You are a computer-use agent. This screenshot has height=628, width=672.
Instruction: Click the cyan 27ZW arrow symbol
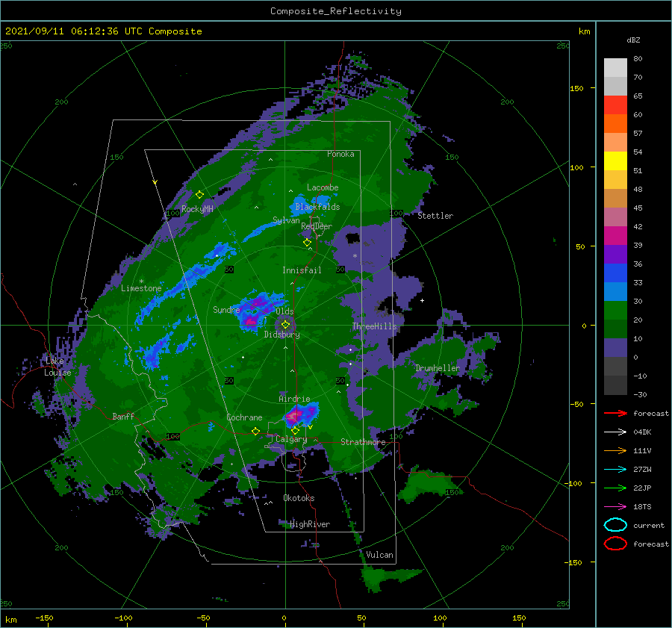click(x=615, y=469)
